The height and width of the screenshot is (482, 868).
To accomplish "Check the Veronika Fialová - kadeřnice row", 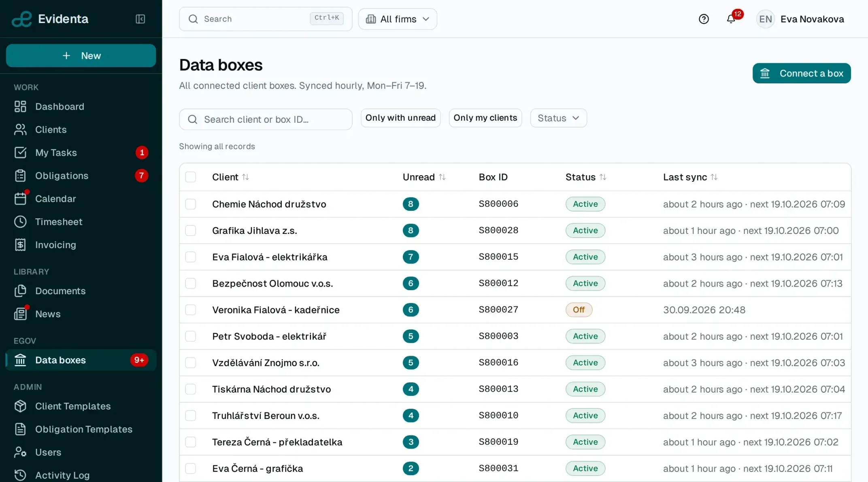I will pos(190,310).
